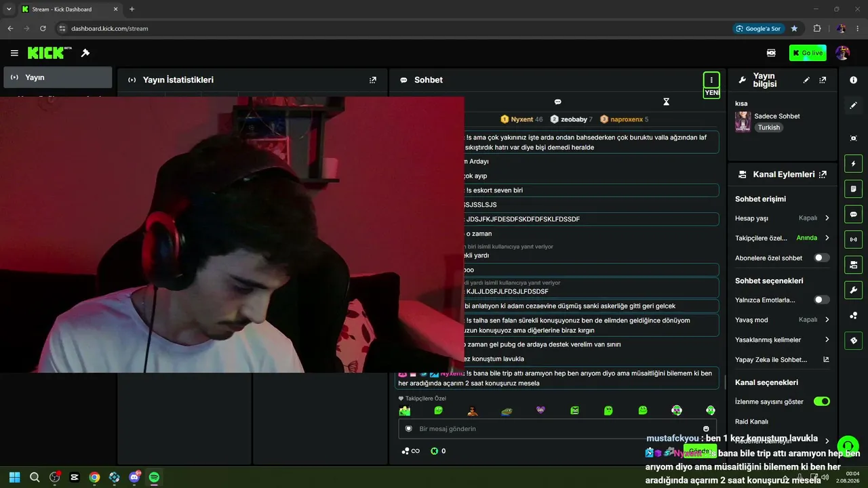The height and width of the screenshot is (488, 868).
Task: Click the hammer icon beside the Kick logo
Action: pyautogui.click(x=85, y=53)
